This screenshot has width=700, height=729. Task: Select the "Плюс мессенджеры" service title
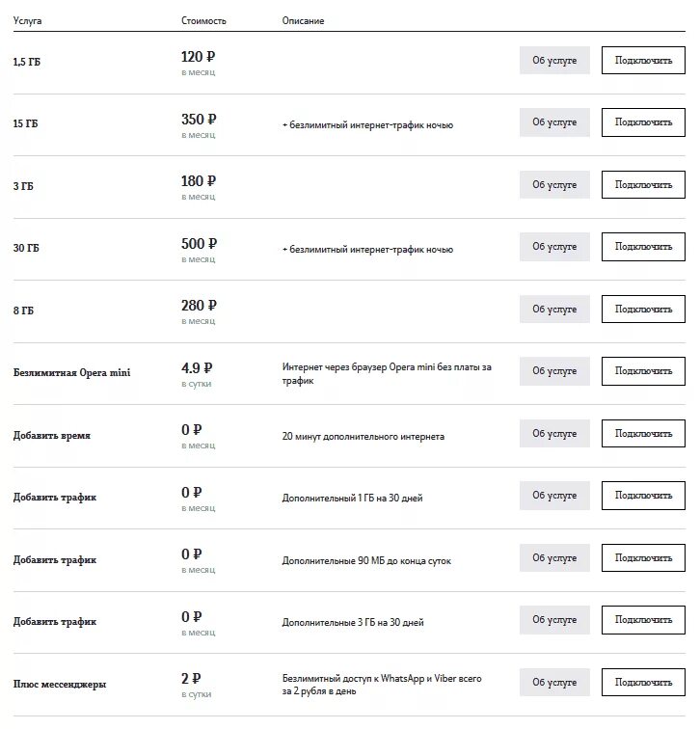click(60, 684)
